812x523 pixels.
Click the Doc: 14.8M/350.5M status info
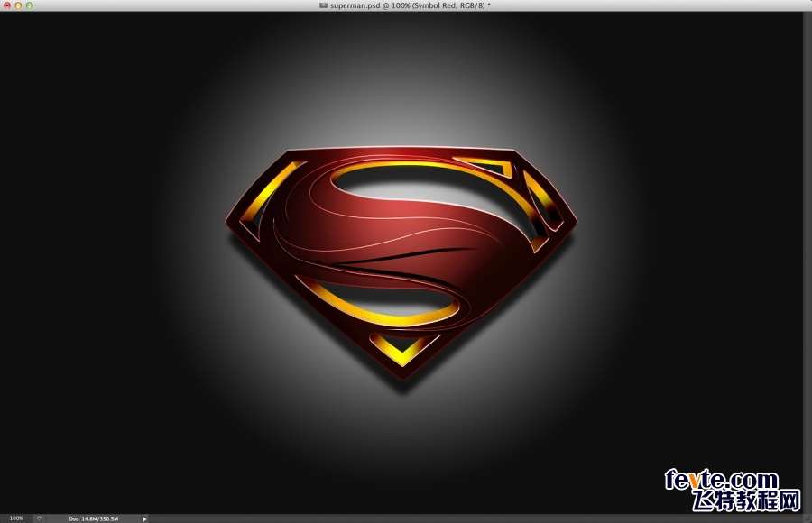(x=88, y=518)
